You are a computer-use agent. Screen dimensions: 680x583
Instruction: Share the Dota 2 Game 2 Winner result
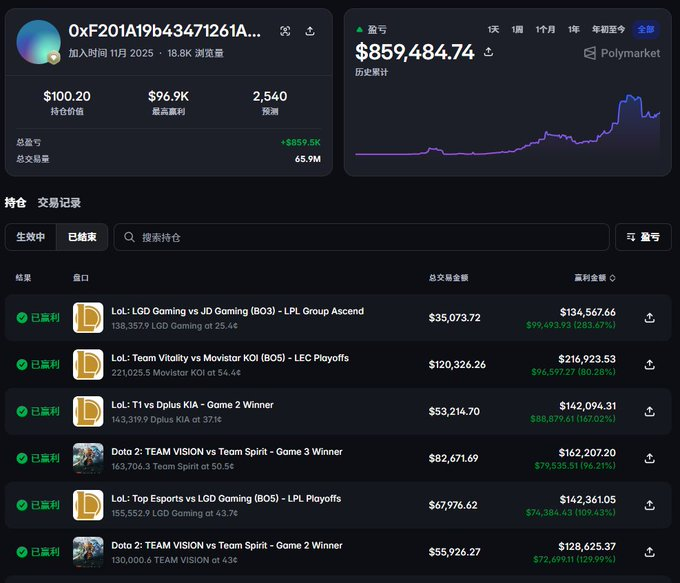tap(649, 552)
